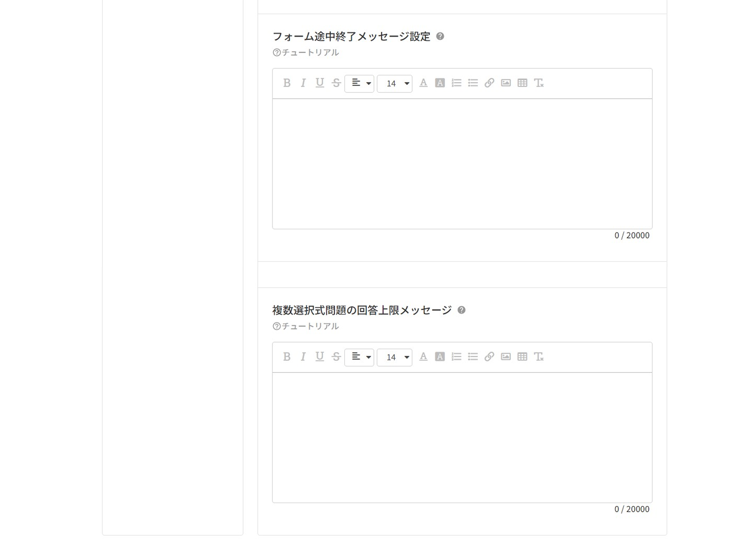Pick background highlight color in form-exit editor

pos(440,83)
